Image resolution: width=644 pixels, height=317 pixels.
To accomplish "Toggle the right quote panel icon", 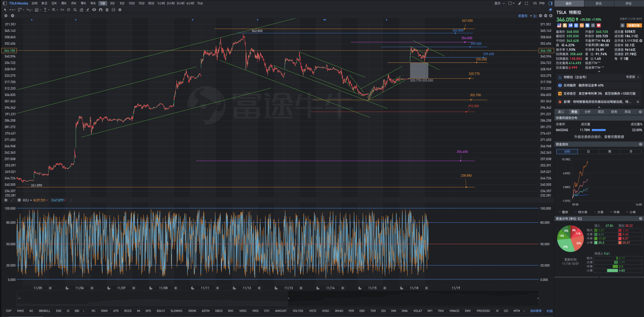I will [551, 3].
